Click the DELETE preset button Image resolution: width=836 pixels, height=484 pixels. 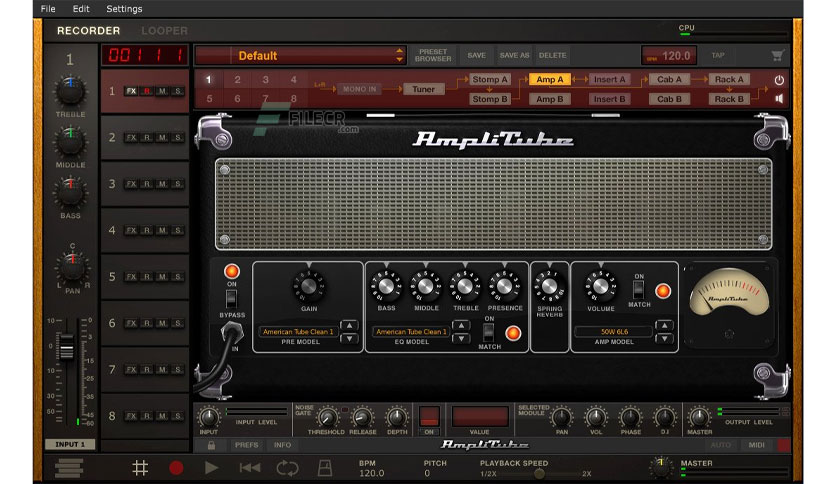(x=552, y=55)
